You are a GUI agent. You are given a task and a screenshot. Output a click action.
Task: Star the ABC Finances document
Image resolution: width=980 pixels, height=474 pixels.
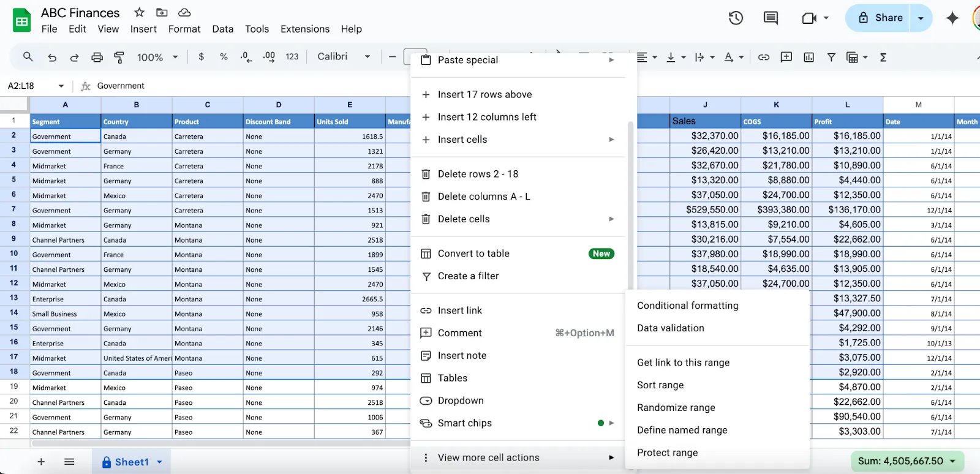(x=139, y=12)
